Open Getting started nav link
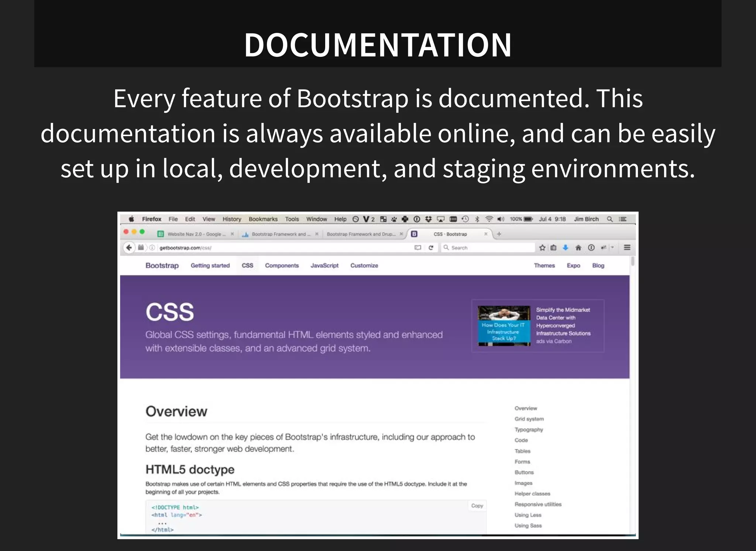This screenshot has width=756, height=551. pos(210,266)
